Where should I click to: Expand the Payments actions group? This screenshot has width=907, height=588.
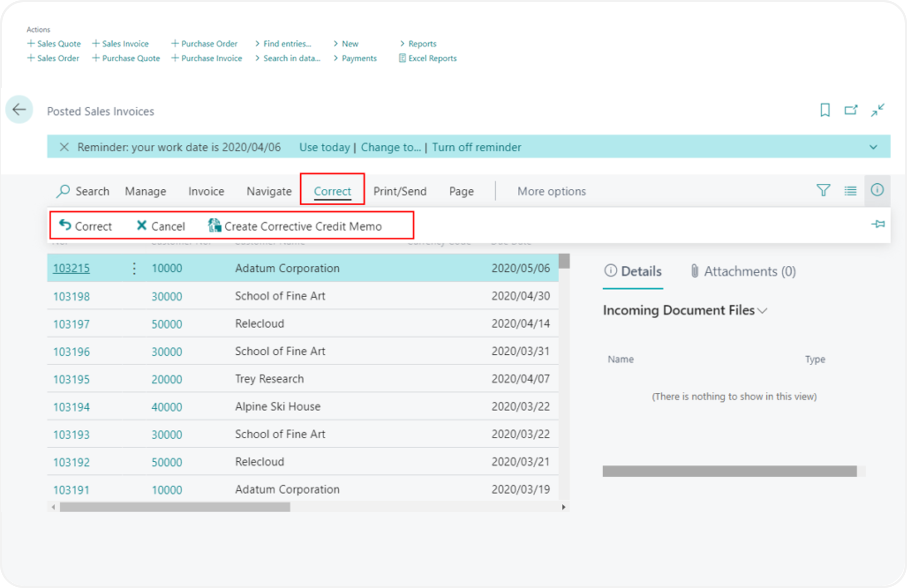point(355,58)
